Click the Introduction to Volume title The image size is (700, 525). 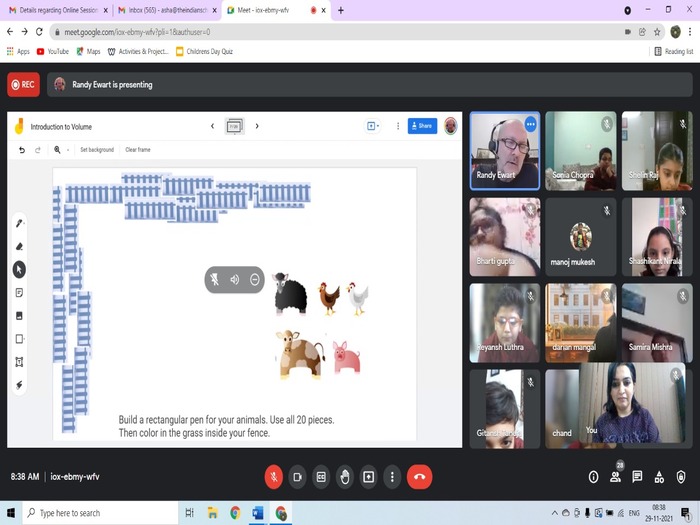pyautogui.click(x=61, y=127)
